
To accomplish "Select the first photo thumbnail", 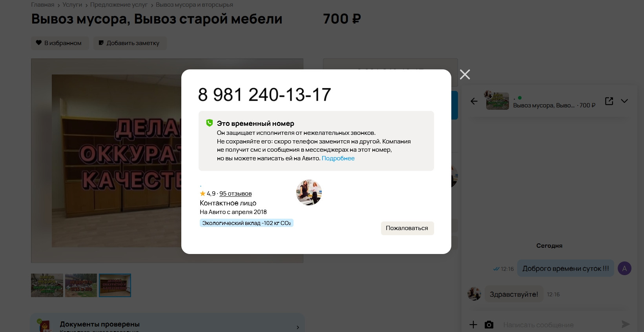I will (x=47, y=285).
